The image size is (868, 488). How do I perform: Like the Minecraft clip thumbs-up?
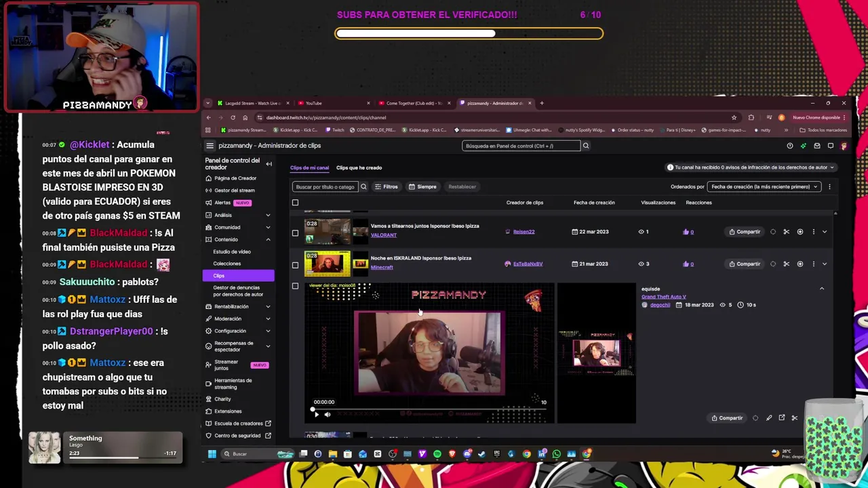point(686,264)
